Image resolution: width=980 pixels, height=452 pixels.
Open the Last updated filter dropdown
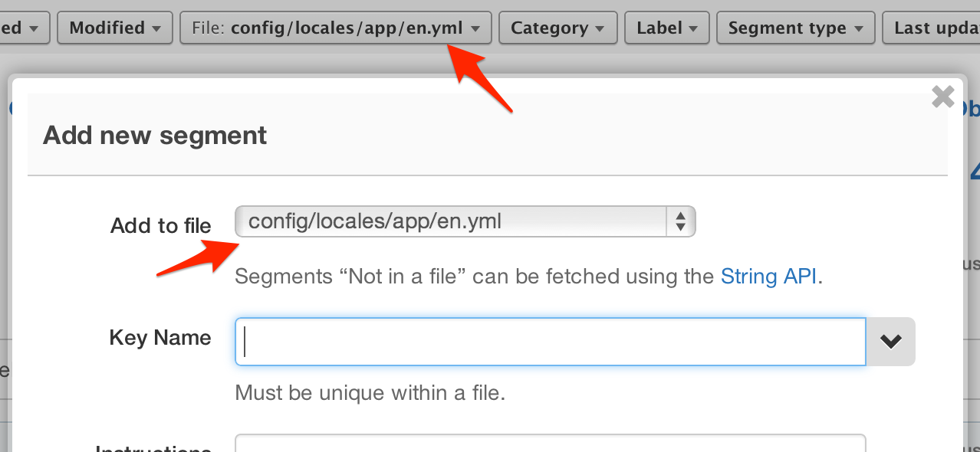[x=931, y=28]
